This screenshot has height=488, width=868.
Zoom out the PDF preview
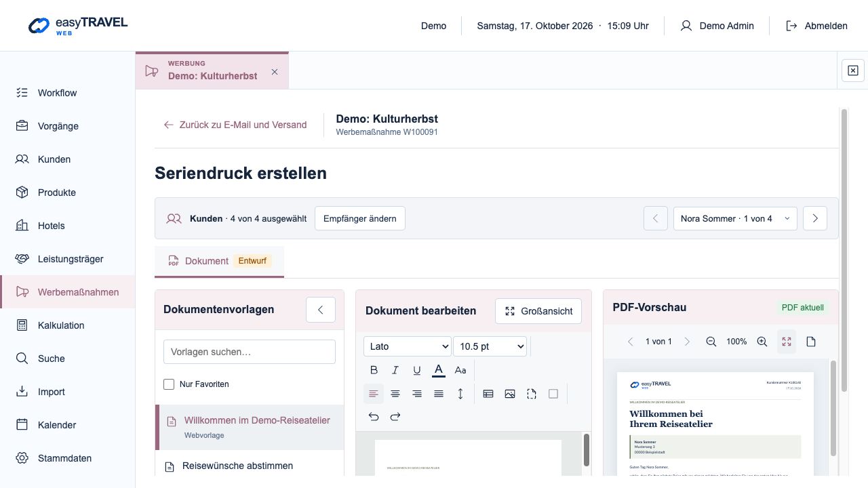[711, 342]
